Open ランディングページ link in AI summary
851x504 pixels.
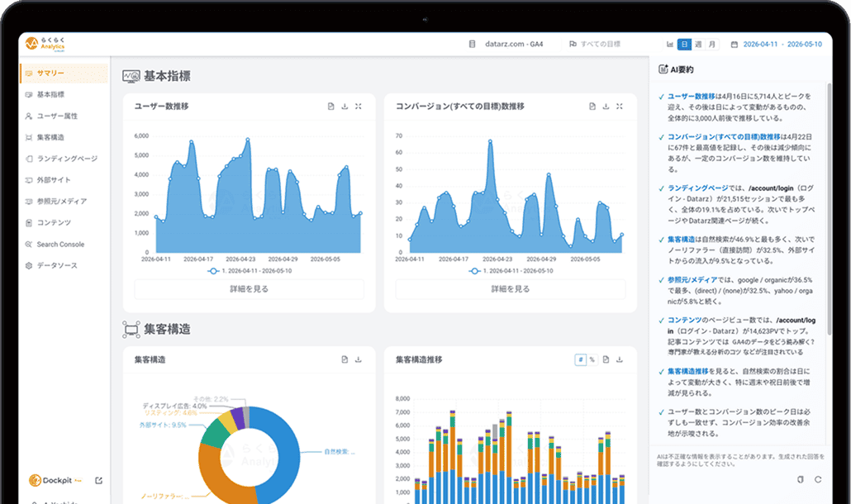point(698,188)
